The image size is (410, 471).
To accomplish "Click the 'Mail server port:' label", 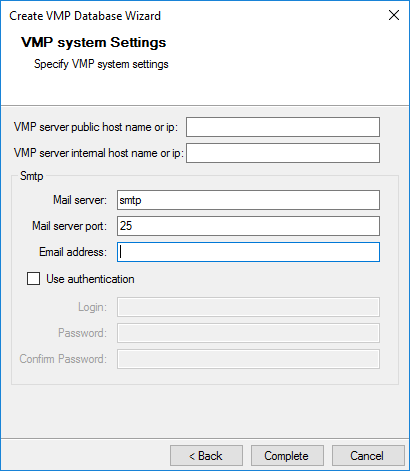I will click(69, 226).
